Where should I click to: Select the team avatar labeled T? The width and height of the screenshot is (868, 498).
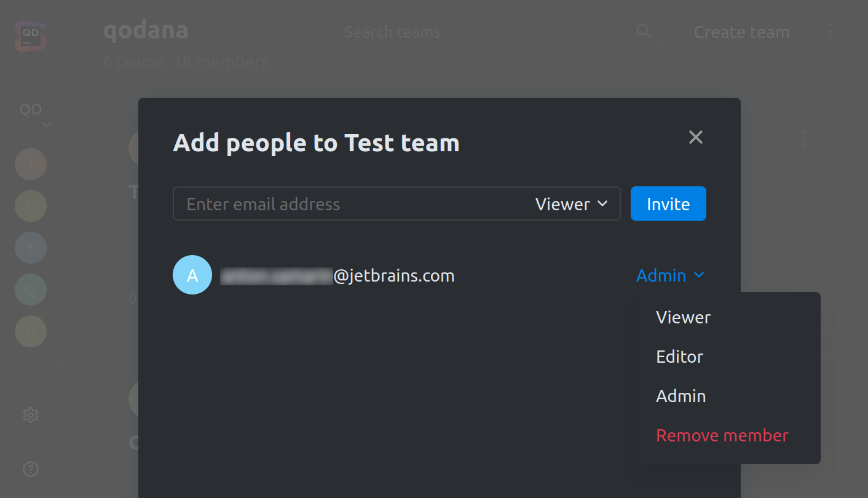(30, 164)
